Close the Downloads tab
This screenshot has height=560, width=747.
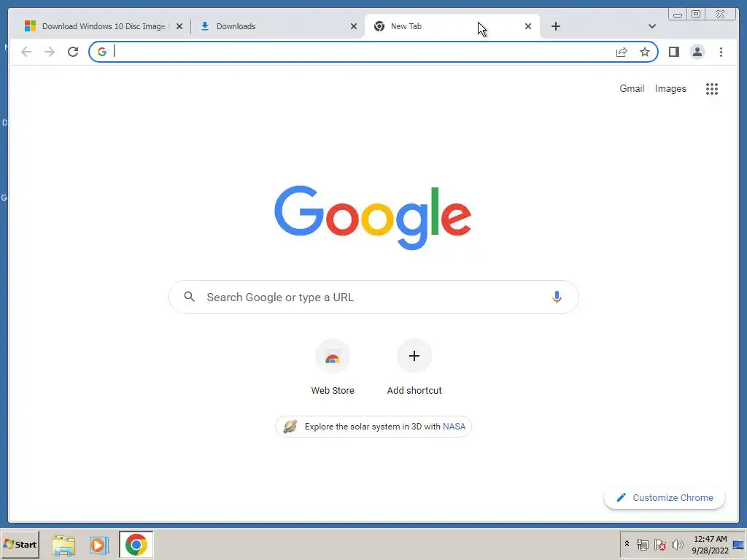click(x=354, y=26)
